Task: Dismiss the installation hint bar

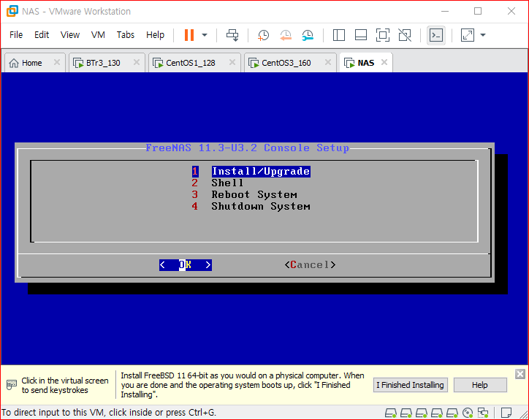Action: coord(520,374)
